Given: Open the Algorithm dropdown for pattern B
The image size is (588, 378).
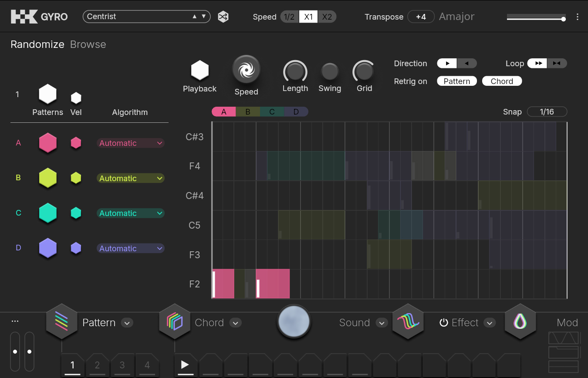Looking at the screenshot, I should 130,178.
